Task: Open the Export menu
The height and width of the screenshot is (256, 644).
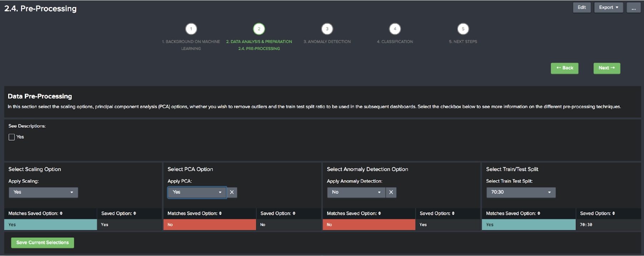Action: [x=608, y=8]
